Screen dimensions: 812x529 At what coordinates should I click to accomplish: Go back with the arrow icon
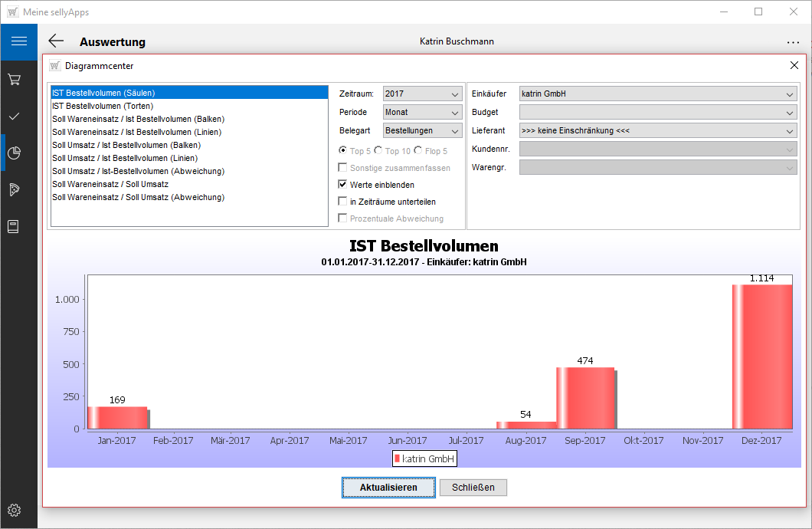click(x=56, y=41)
